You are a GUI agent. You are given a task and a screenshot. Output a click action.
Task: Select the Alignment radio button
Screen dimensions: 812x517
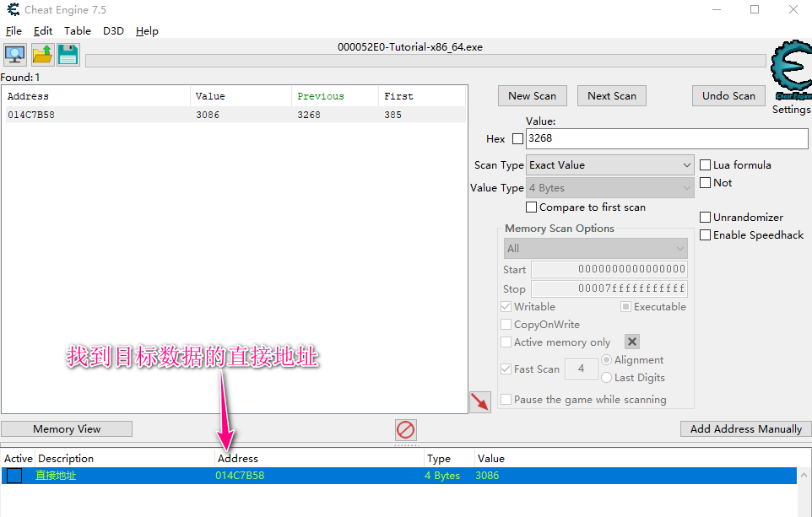[x=606, y=359]
